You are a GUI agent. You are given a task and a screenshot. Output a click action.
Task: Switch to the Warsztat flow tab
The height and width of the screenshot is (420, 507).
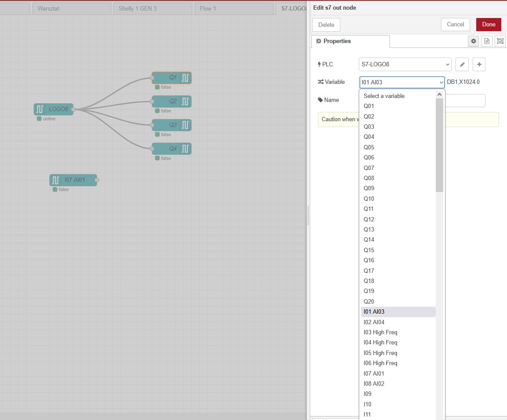(x=71, y=9)
